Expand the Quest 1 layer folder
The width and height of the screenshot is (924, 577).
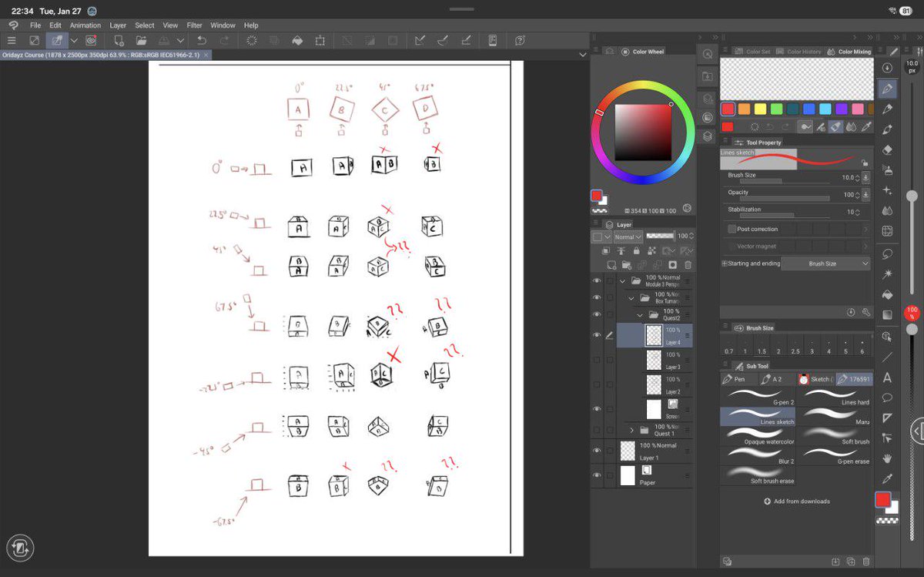pos(632,430)
